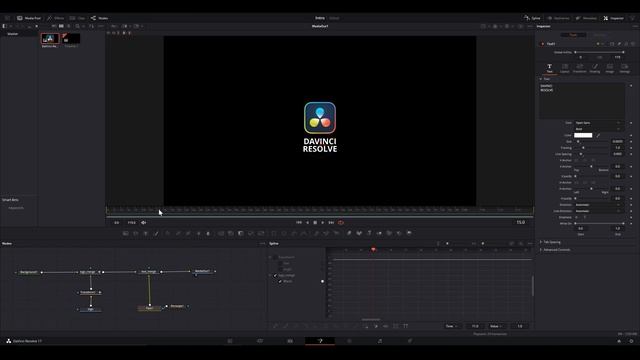Click the viewer audio mute speaker icon

[144, 222]
